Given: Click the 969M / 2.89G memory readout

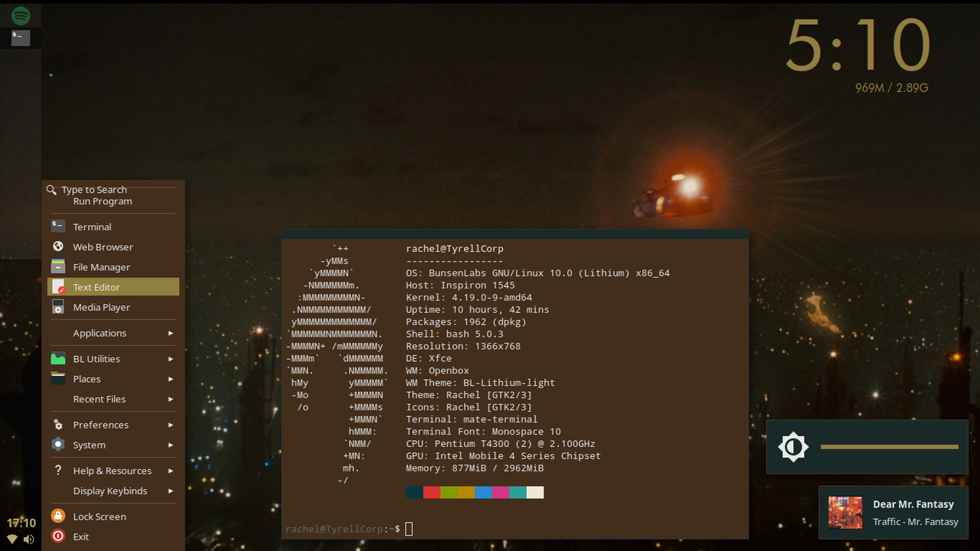Looking at the screenshot, I should tap(892, 88).
